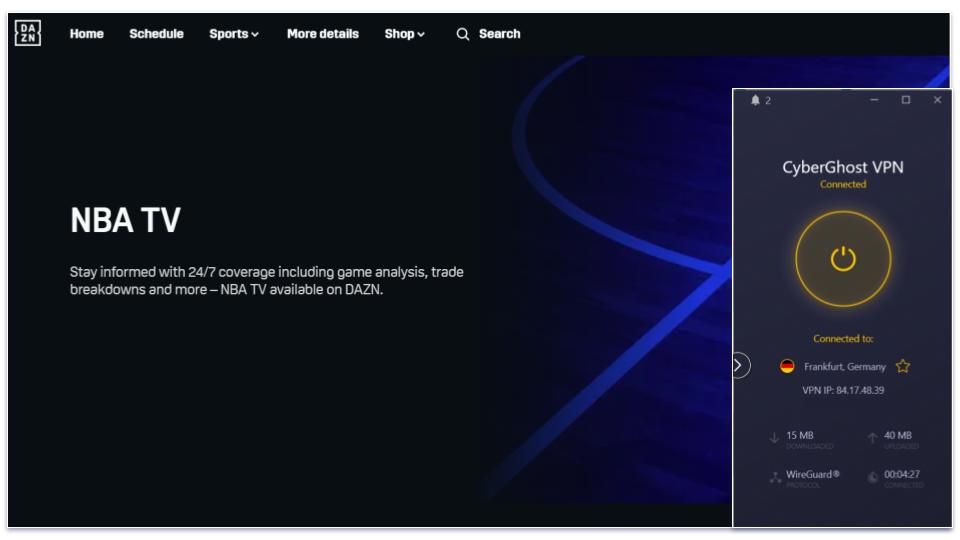Close the CyberGhost VPN window
The image size is (960, 540).
point(937,100)
